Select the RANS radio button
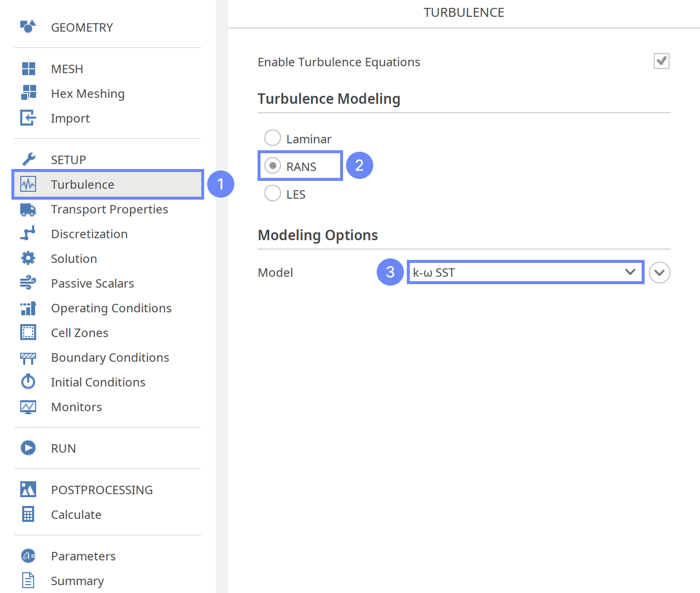 272,166
